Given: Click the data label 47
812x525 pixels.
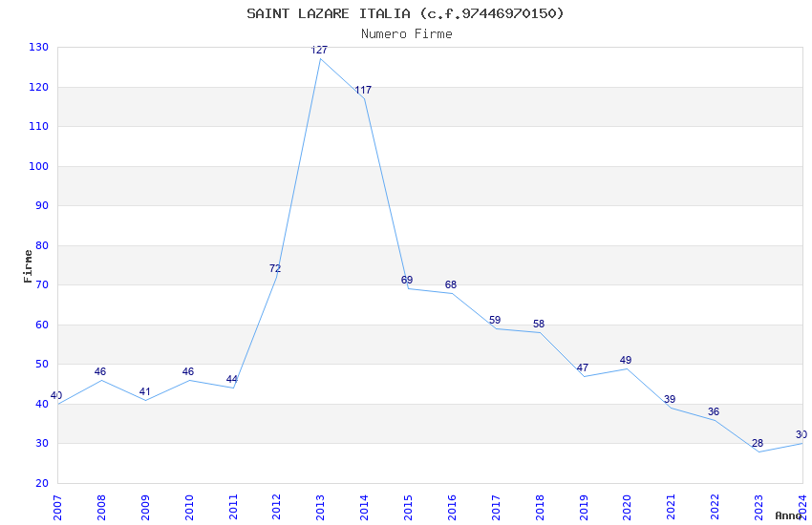Looking at the screenshot, I should tap(583, 367).
